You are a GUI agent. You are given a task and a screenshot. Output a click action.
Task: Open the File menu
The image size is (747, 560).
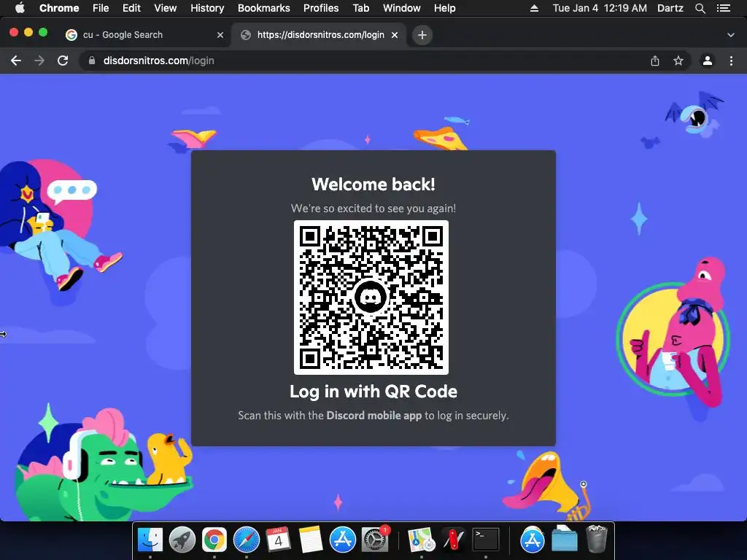pyautogui.click(x=101, y=8)
